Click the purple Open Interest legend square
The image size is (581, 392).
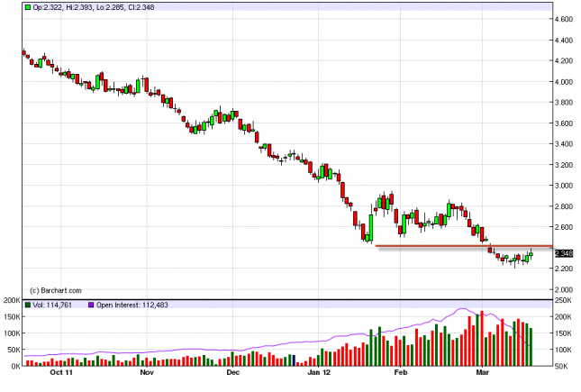[91, 305]
